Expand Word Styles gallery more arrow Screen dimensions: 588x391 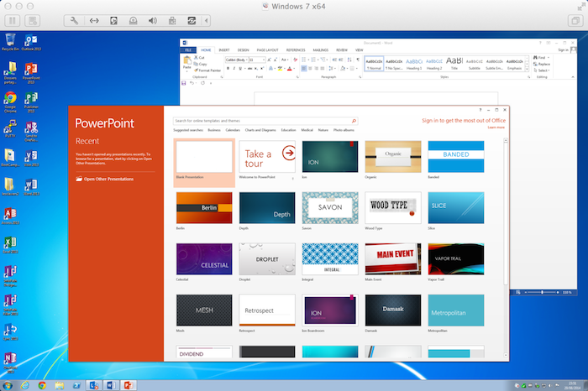527,70
